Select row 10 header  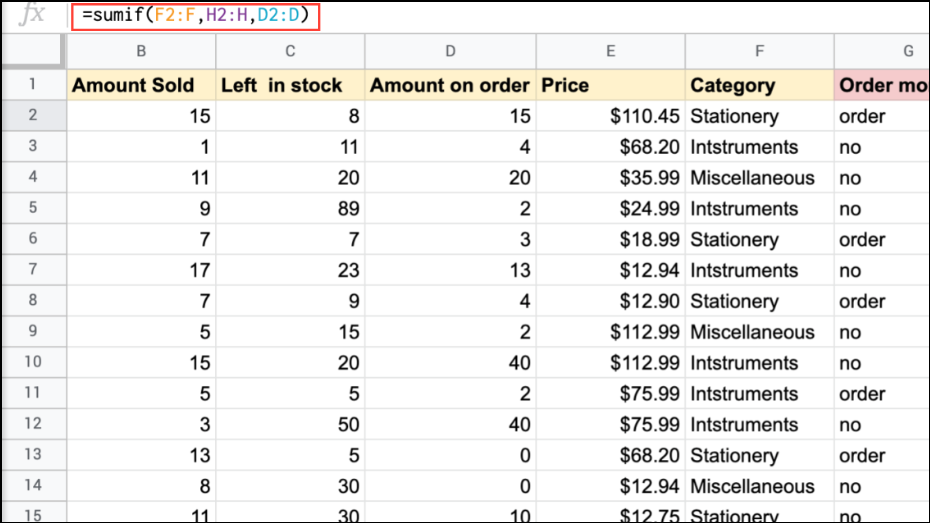pyautogui.click(x=32, y=363)
